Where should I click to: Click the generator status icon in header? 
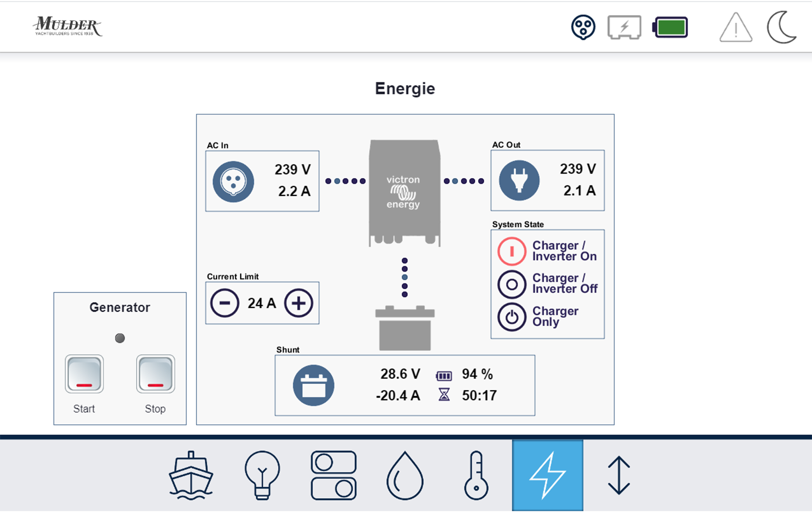click(x=624, y=27)
